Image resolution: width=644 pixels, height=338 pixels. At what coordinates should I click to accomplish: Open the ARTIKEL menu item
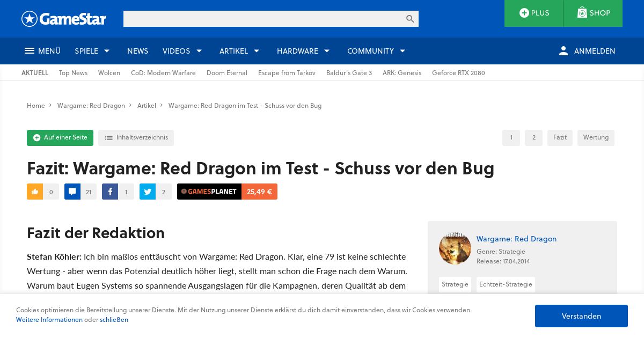233,51
